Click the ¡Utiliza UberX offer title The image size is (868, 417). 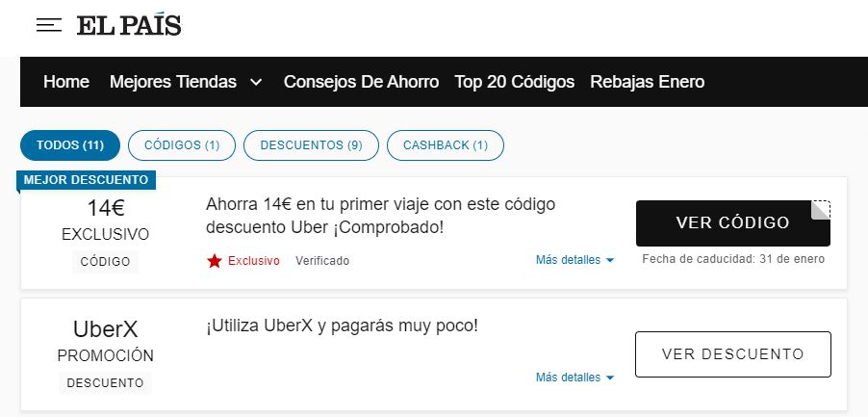(x=342, y=326)
